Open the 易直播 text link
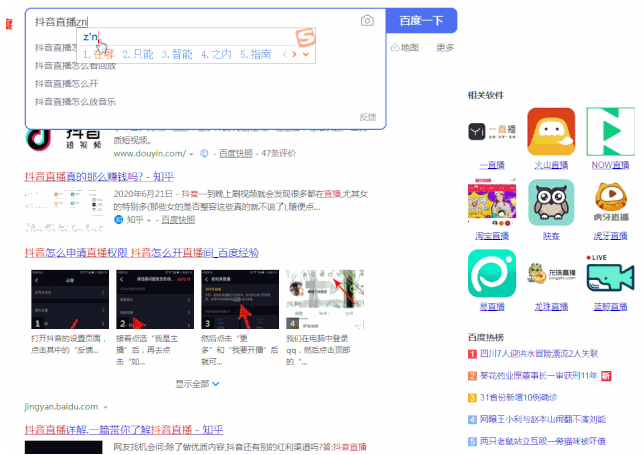 click(x=492, y=306)
